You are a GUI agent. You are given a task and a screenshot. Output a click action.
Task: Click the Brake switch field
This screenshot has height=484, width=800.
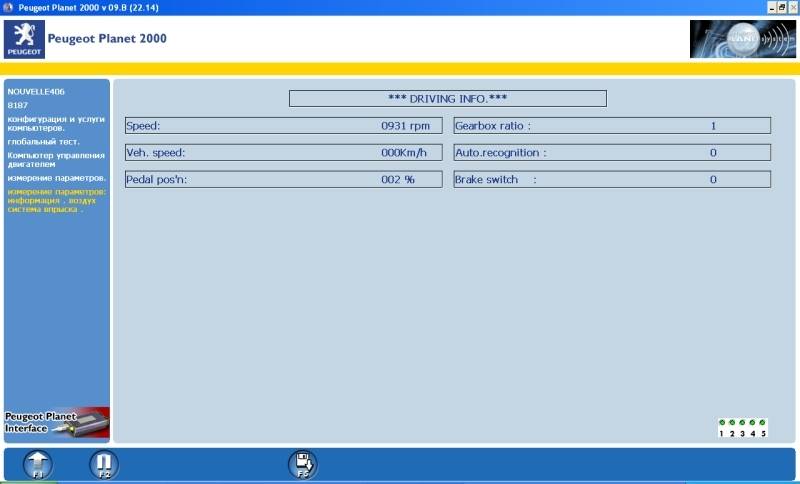pos(612,180)
